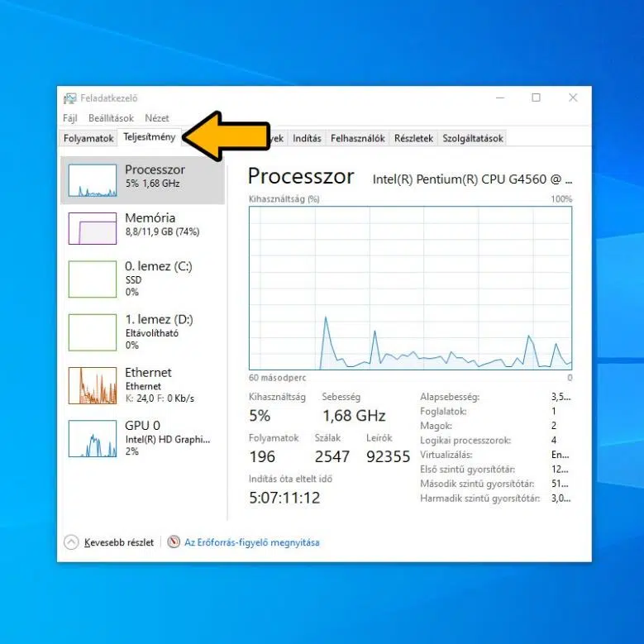Screen dimensions: 644x644
Task: Click the main CPU utilization graph
Action: tap(410, 289)
